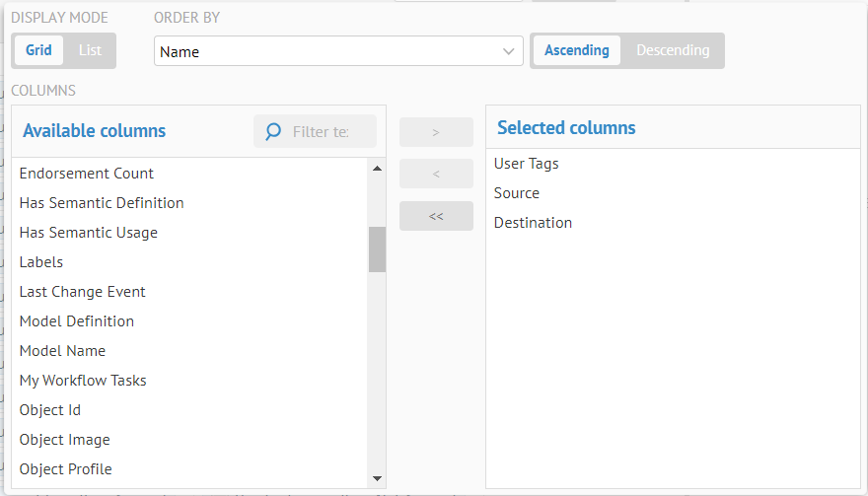Open the Order By Name dropdown
Image resolution: width=868 pixels, height=496 pixels.
[x=338, y=51]
